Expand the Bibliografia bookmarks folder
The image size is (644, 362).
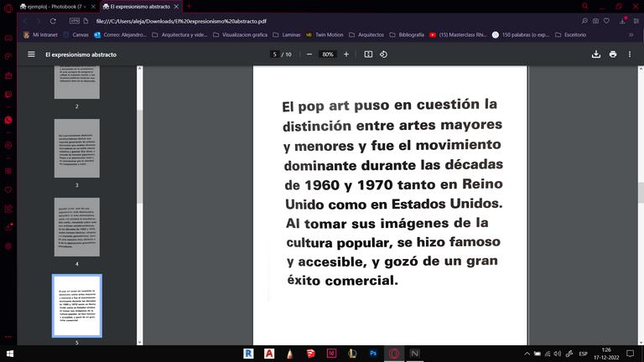click(x=407, y=35)
